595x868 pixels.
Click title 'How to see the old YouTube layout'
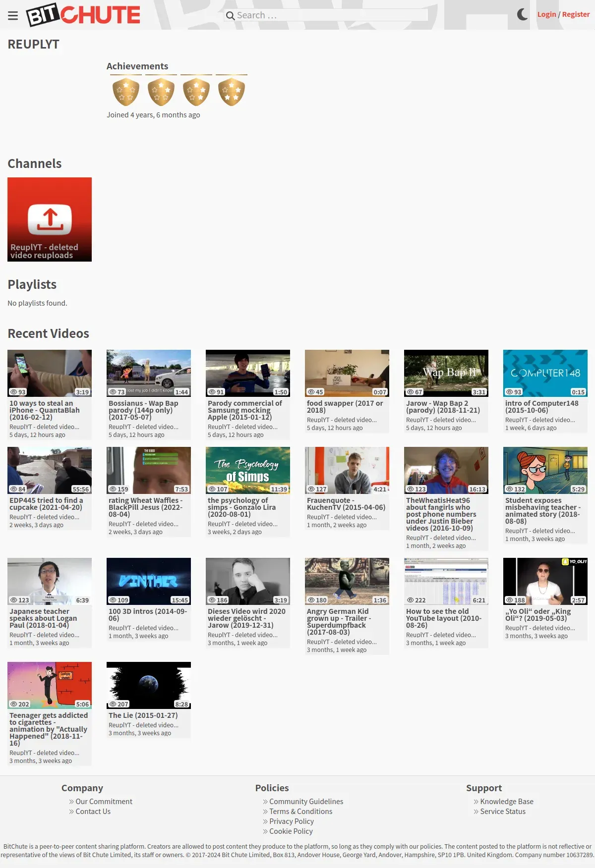(444, 618)
